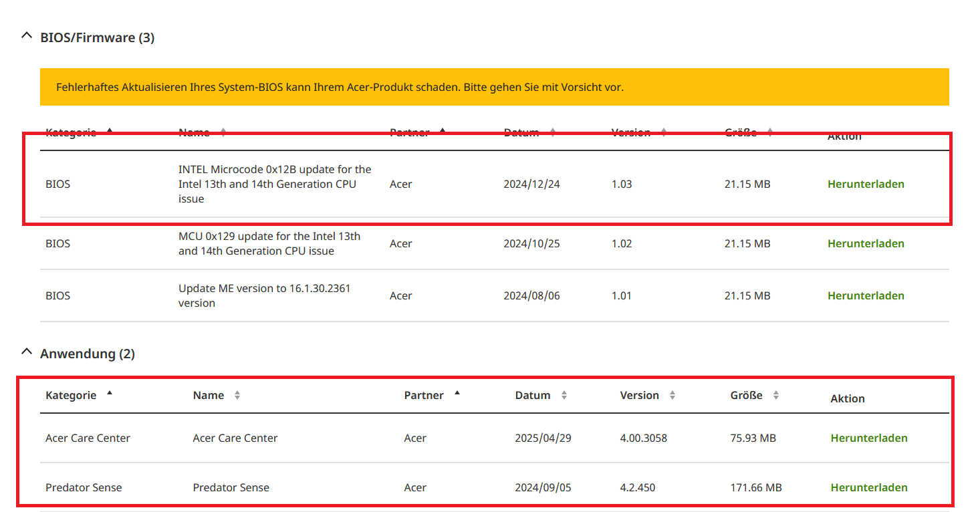Click sort arrows beside Größe in Anwendung table
This screenshot has height=512, width=980.
pyautogui.click(x=775, y=396)
